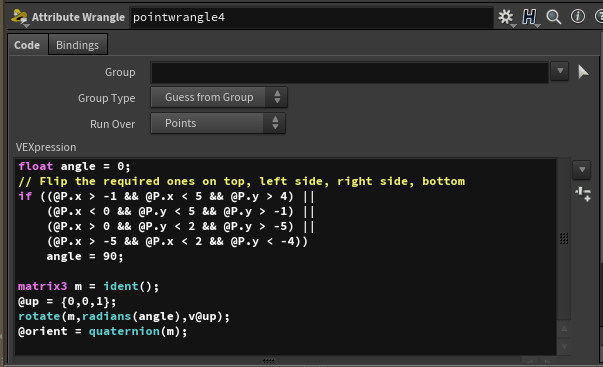Click the Group Type parameter label
603x367 pixels.
[x=107, y=98]
